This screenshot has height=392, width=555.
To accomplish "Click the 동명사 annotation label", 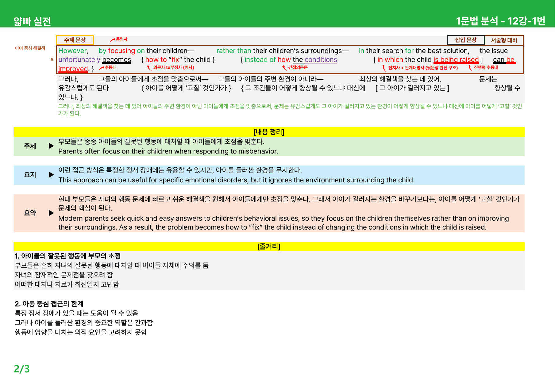I will pos(121,39).
